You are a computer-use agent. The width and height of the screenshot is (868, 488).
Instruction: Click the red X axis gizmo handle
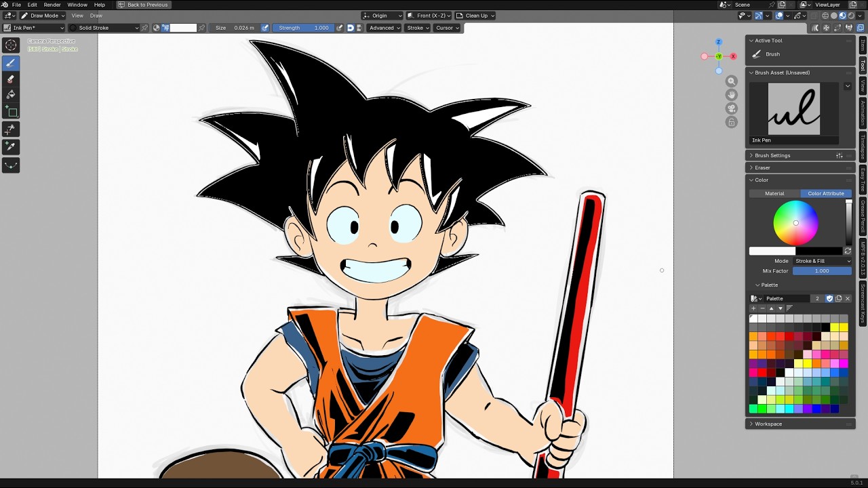[733, 56]
